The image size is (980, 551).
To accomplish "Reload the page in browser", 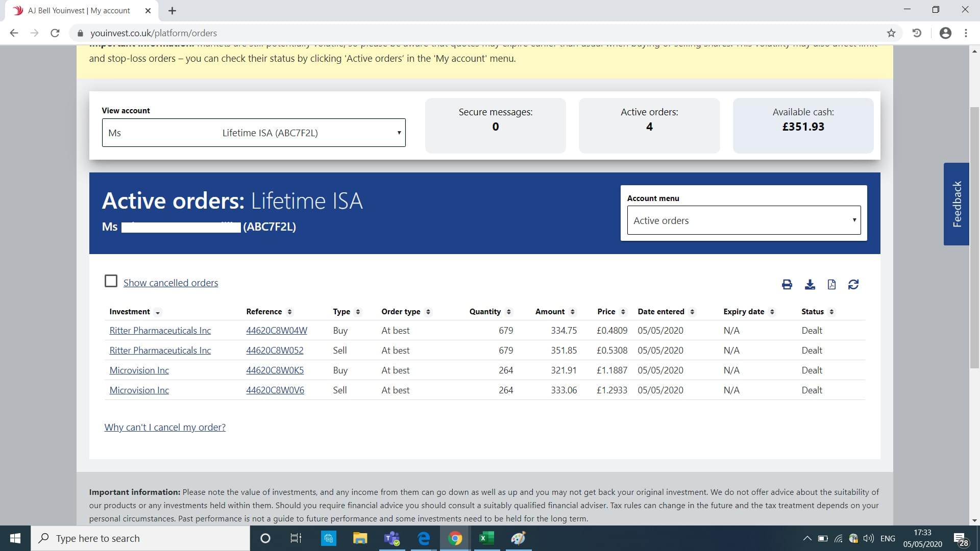I will click(55, 33).
